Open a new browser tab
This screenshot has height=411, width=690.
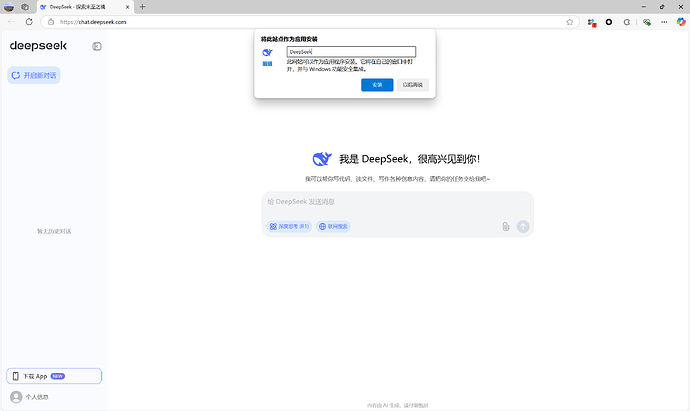[142, 7]
